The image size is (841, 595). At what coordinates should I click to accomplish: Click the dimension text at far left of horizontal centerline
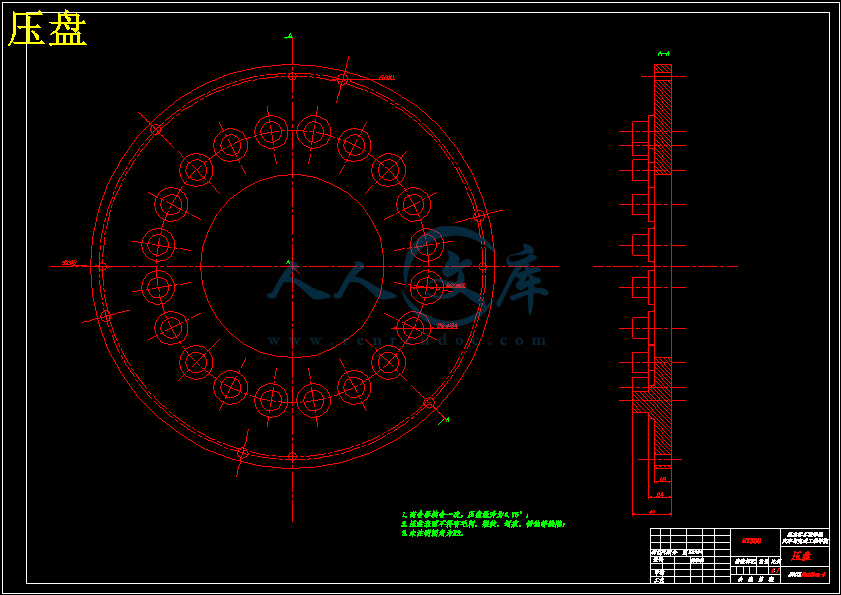68,263
